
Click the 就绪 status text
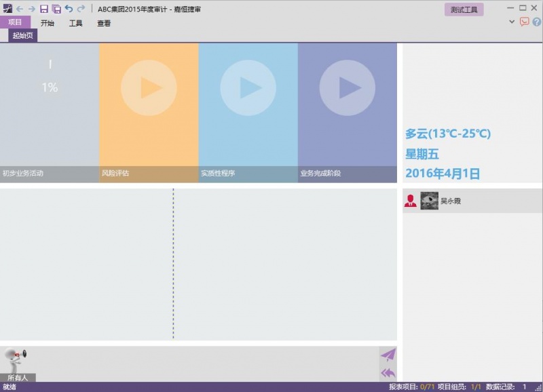pos(10,387)
